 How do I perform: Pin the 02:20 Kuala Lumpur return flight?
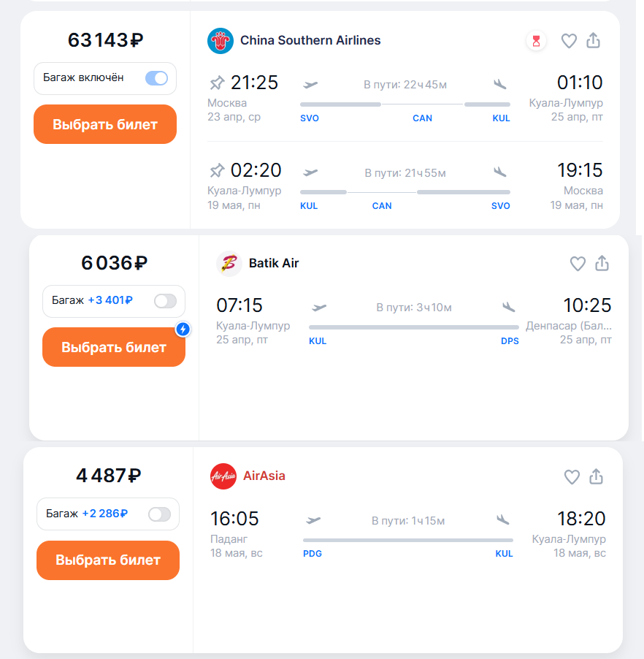click(217, 171)
